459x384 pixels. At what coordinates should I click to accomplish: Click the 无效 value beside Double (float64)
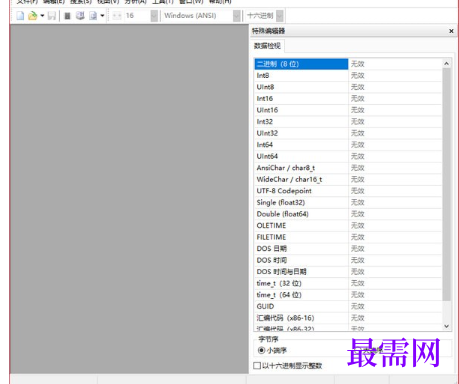[358, 214]
